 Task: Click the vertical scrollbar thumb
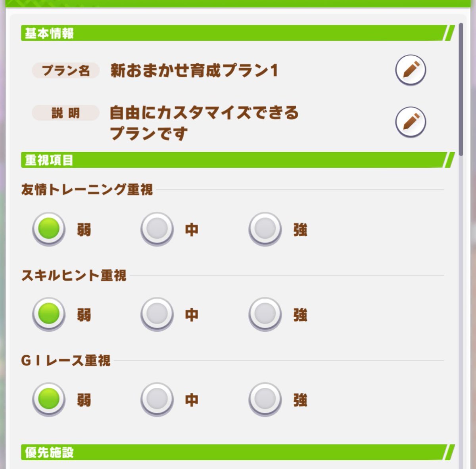pyautogui.click(x=461, y=89)
